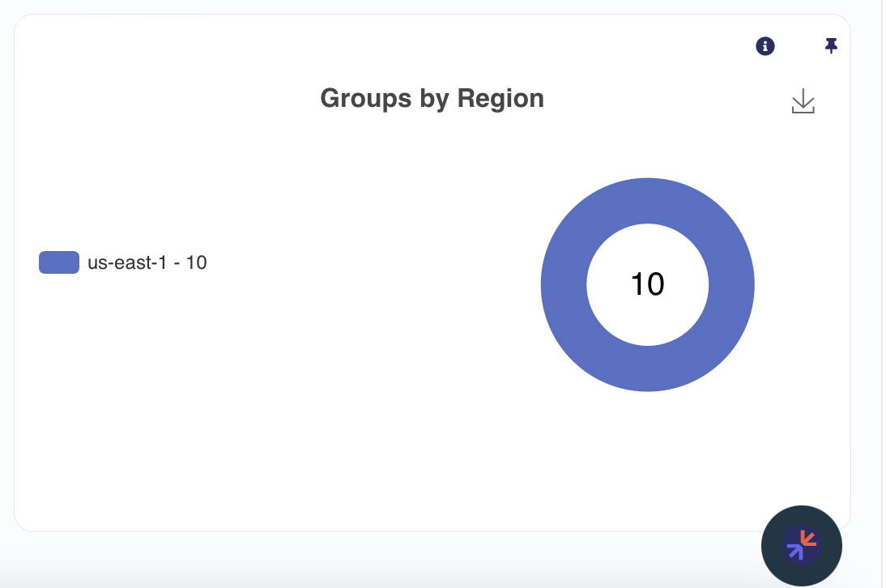Image resolution: width=886 pixels, height=588 pixels.
Task: Click the right side of the donut ring
Action: click(x=732, y=284)
